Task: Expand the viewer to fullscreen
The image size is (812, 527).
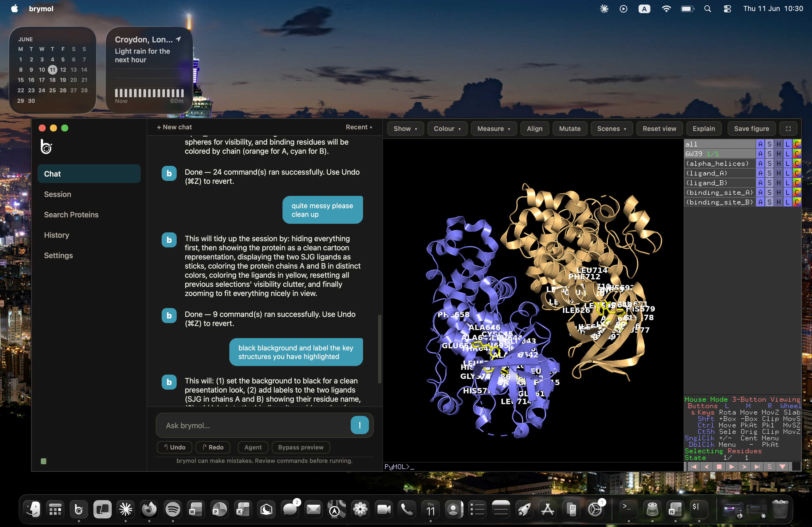Action: tap(788, 129)
